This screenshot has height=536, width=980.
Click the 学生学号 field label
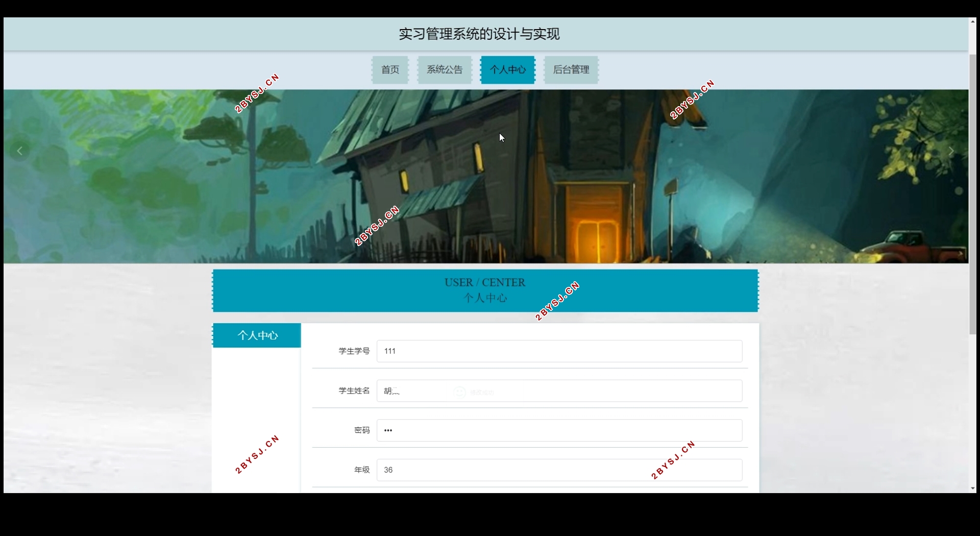[x=354, y=351]
